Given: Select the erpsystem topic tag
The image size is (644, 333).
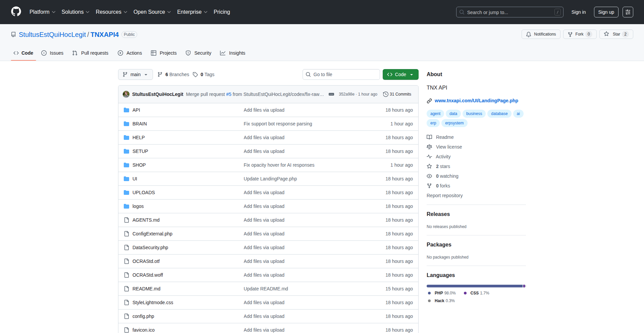Looking at the screenshot, I should tap(454, 123).
